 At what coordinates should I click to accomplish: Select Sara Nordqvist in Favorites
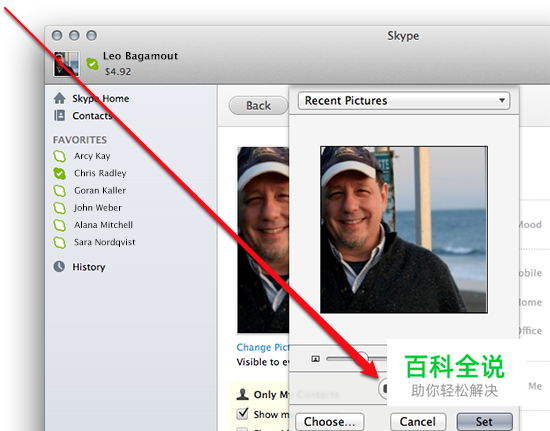click(x=104, y=242)
